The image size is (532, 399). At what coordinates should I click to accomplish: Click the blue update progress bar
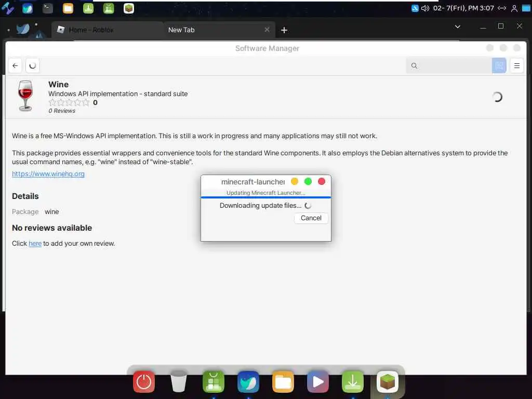point(265,197)
